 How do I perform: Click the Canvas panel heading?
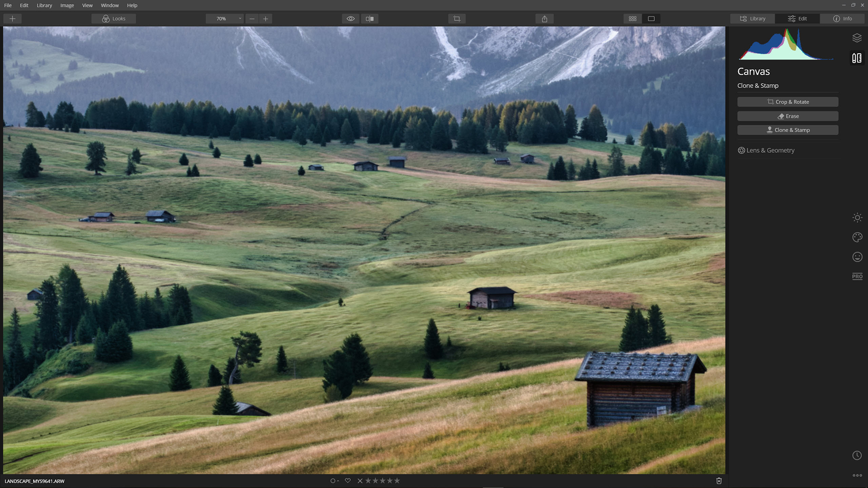coord(754,71)
